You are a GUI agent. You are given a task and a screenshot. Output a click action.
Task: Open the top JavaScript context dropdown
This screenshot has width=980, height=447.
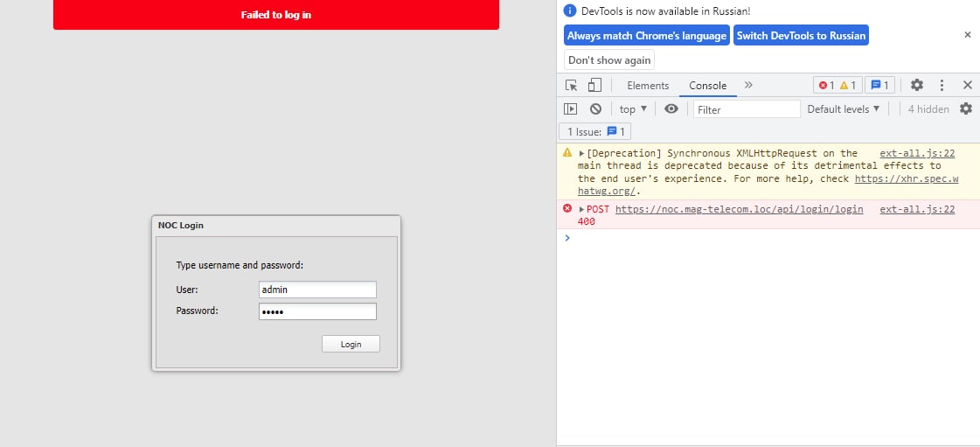633,108
